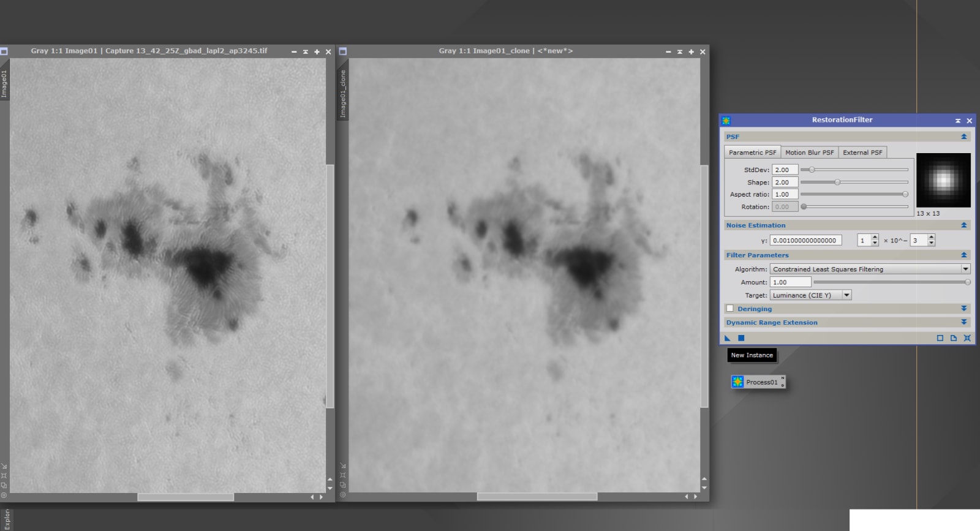Decrease the noise exponent spinner value 3
This screenshot has width=980, height=531.
(931, 243)
